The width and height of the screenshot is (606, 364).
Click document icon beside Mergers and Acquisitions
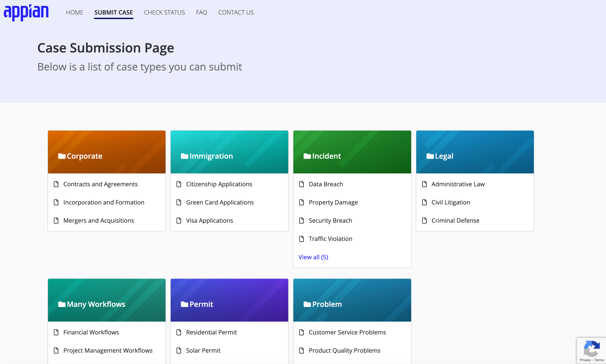coord(56,220)
